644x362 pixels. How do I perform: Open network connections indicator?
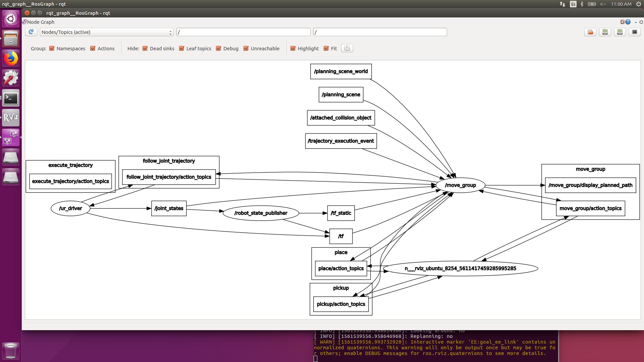[x=562, y=4]
